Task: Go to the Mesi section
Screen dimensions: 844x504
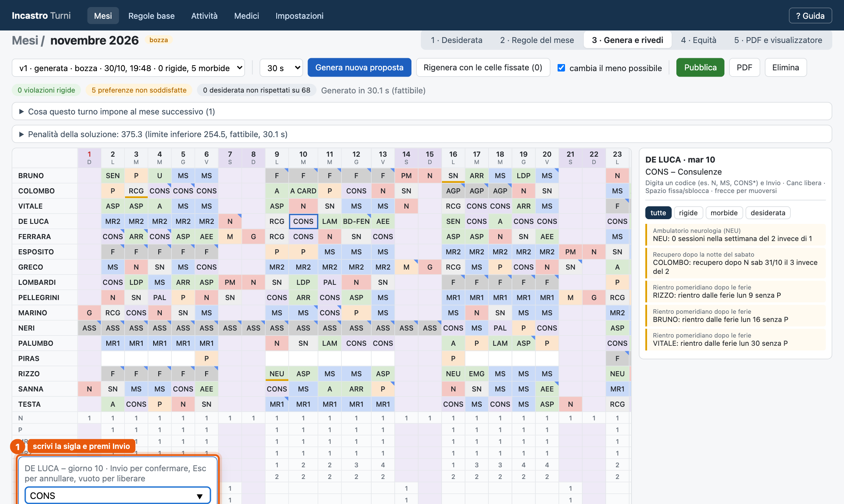Action: 103,16
